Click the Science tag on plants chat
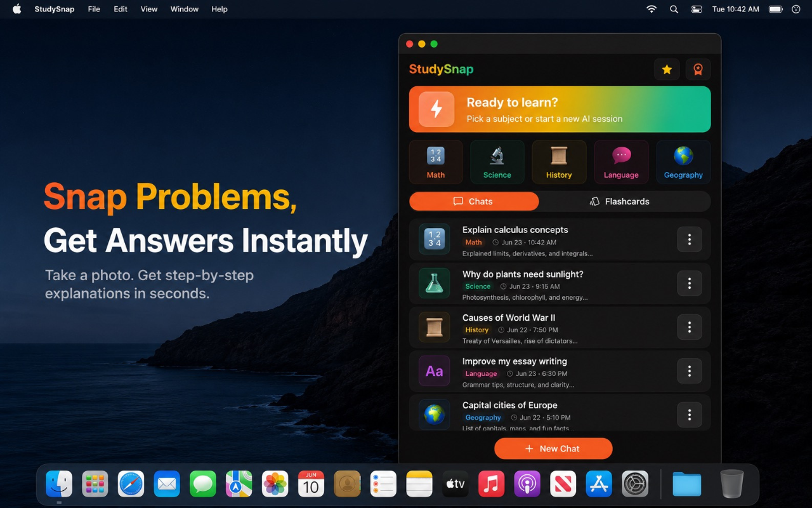 coord(478,286)
